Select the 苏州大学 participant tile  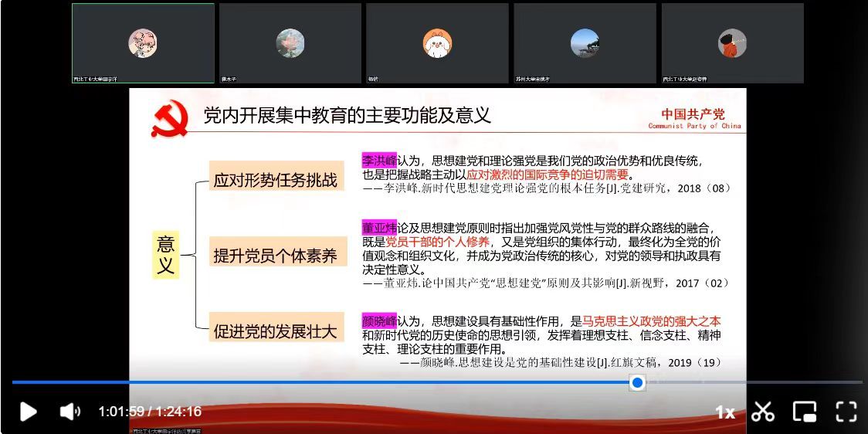[x=585, y=43]
